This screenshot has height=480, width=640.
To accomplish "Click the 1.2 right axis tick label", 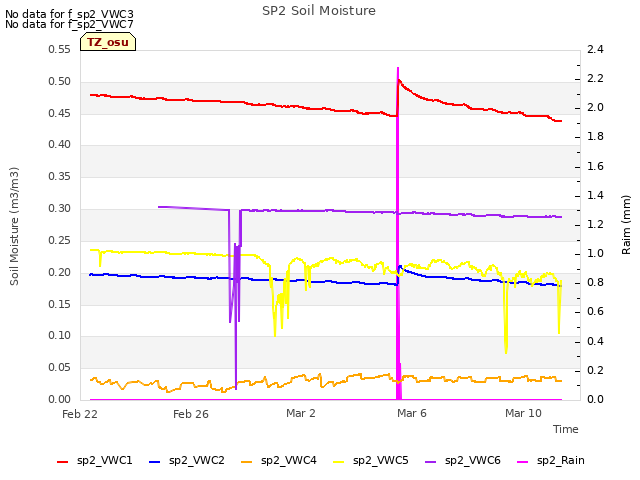I will [x=595, y=224].
